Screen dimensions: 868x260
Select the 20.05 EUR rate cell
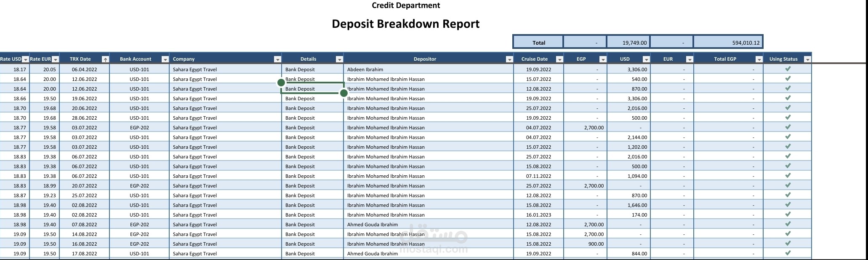click(x=45, y=70)
